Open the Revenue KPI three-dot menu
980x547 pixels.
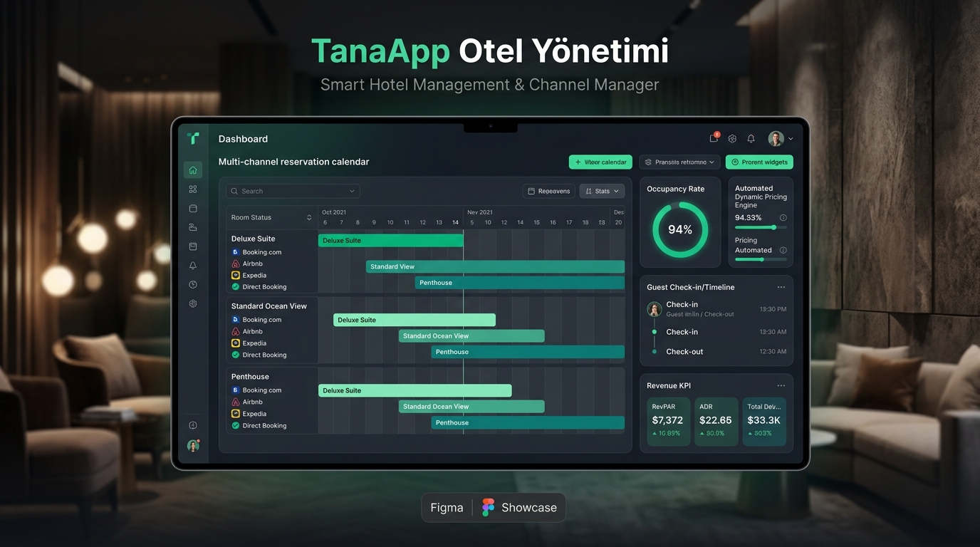point(781,386)
